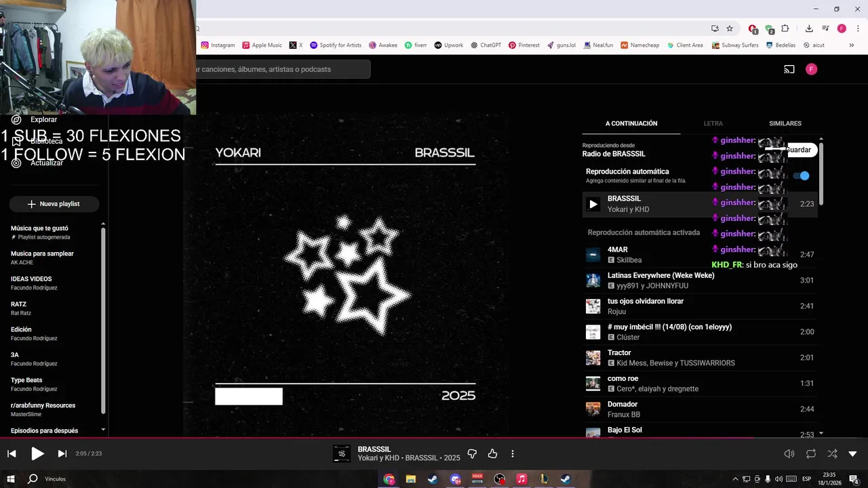Choose '# muy imbécil !!!' queue item
This screenshot has height=488, width=868.
point(700,332)
